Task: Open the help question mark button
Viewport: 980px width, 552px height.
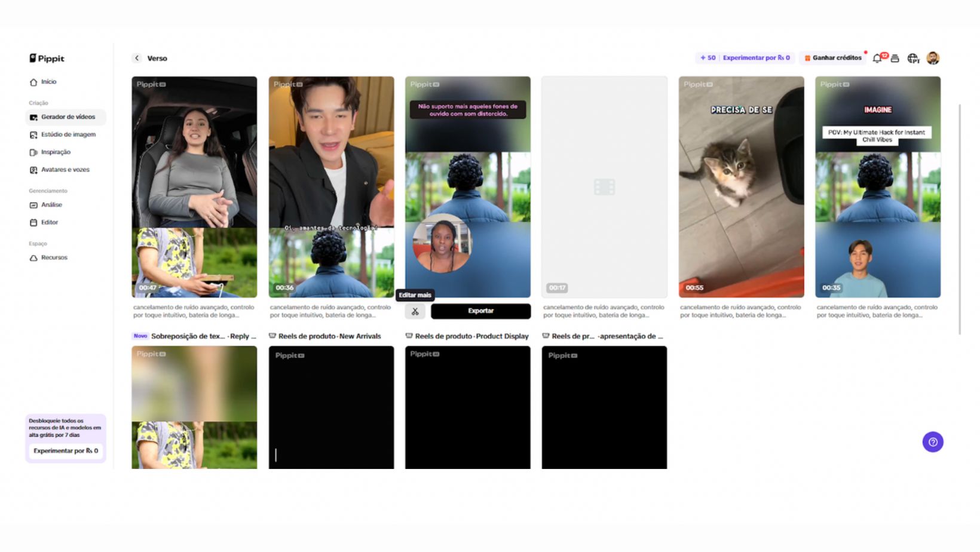Action: click(x=933, y=442)
